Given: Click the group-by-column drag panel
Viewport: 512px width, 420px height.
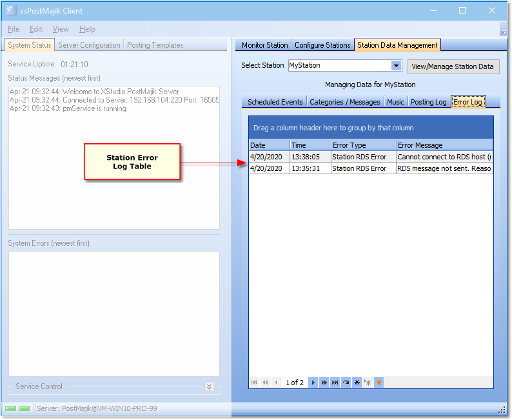Looking at the screenshot, I should (371, 128).
